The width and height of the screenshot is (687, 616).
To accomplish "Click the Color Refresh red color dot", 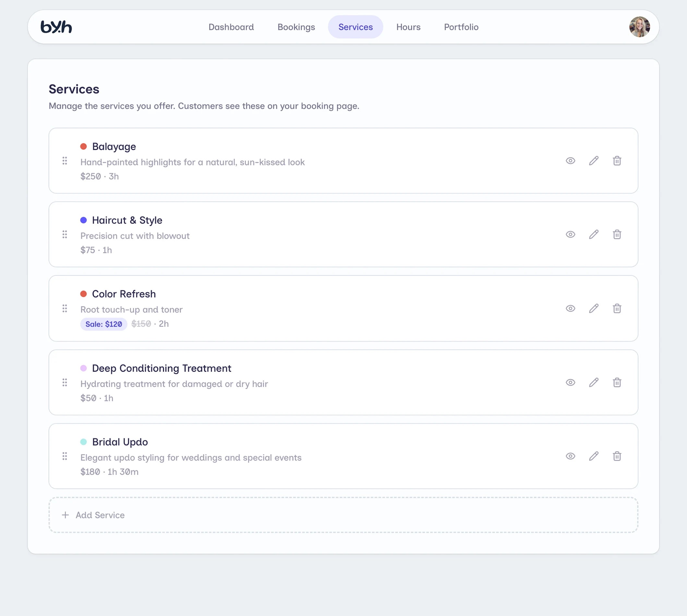I will [84, 294].
